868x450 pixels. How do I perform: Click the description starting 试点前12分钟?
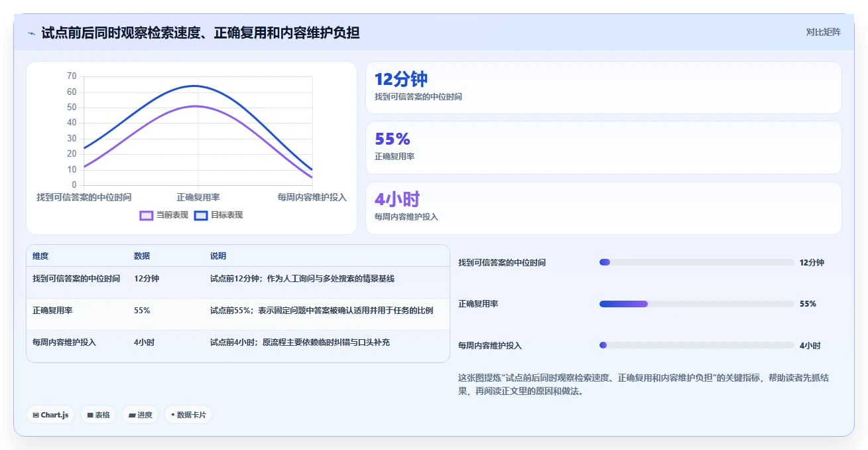tap(302, 279)
